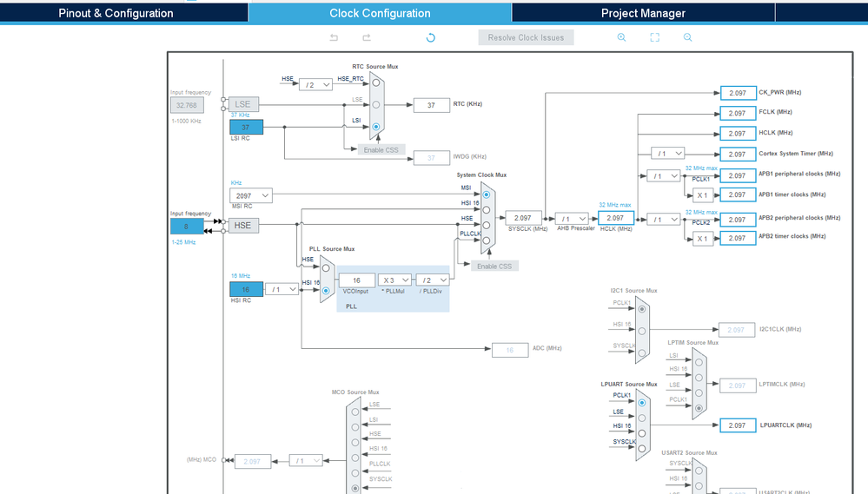Open the AHB Prescaler dropdown
The image size is (868, 494).
(572, 219)
